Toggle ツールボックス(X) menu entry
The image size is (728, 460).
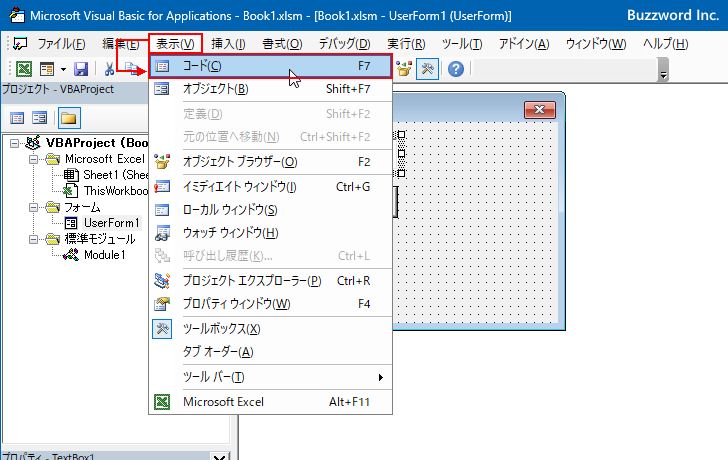[271, 329]
